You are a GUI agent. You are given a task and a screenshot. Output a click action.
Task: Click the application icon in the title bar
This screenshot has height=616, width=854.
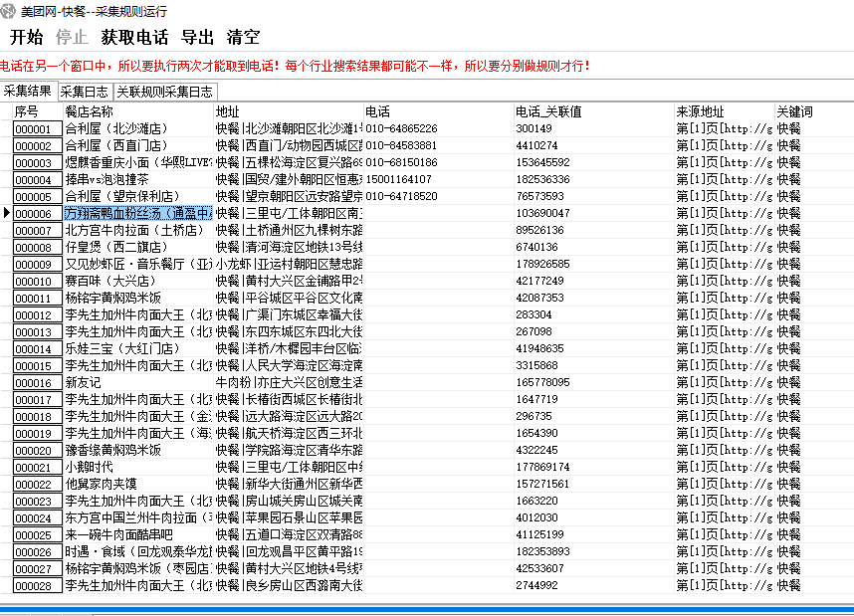click(8, 10)
